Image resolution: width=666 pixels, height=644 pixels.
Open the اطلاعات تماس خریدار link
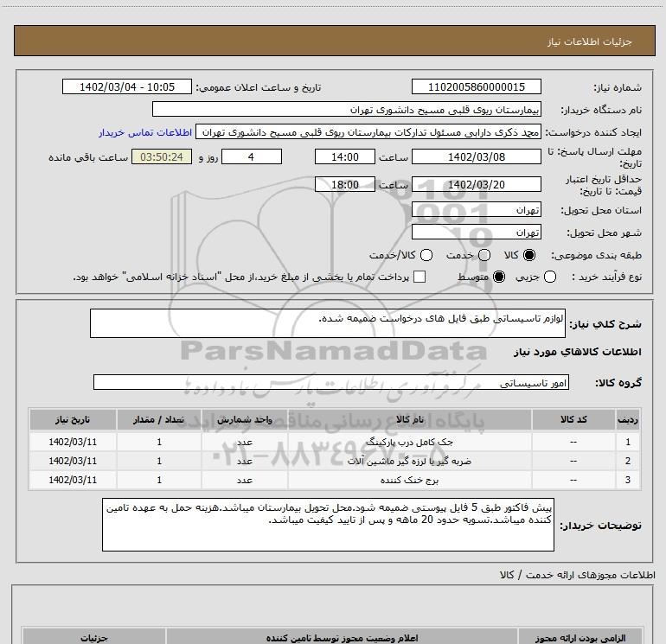click(x=145, y=133)
